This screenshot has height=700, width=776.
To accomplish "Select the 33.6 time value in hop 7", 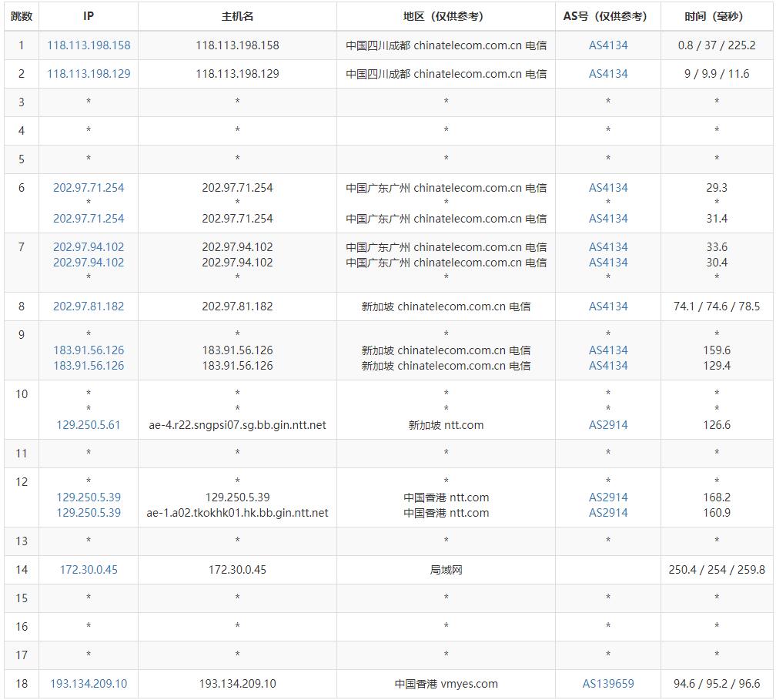I will point(717,247).
